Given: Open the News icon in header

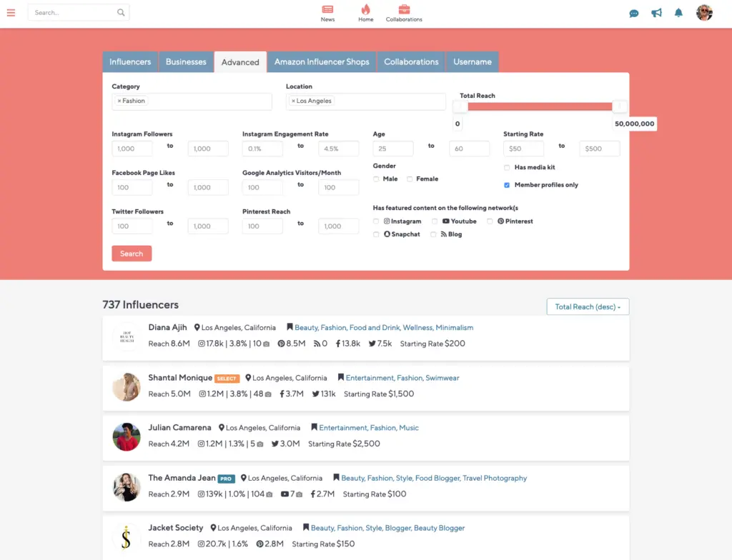Looking at the screenshot, I should tap(327, 9).
